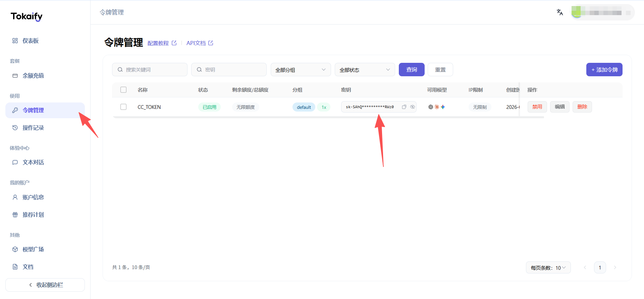The height and width of the screenshot is (299, 644).
Task: Edit CC_TOKEN with 编辑 button
Action: point(560,107)
